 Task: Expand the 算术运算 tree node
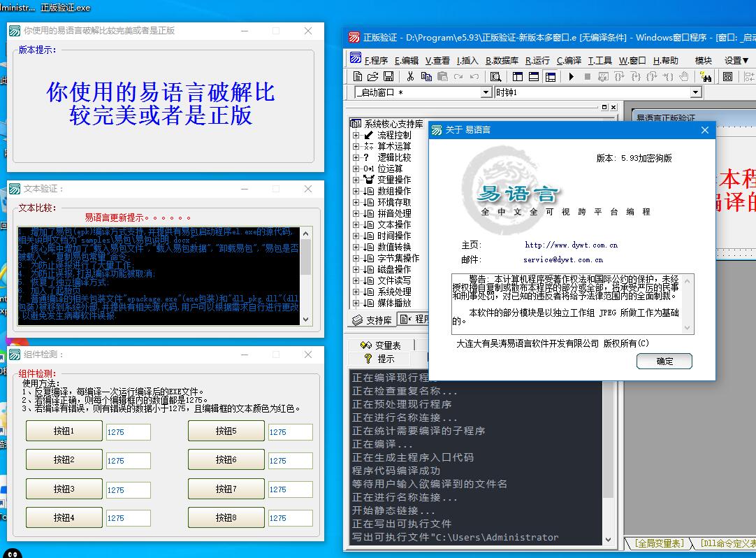click(356, 146)
